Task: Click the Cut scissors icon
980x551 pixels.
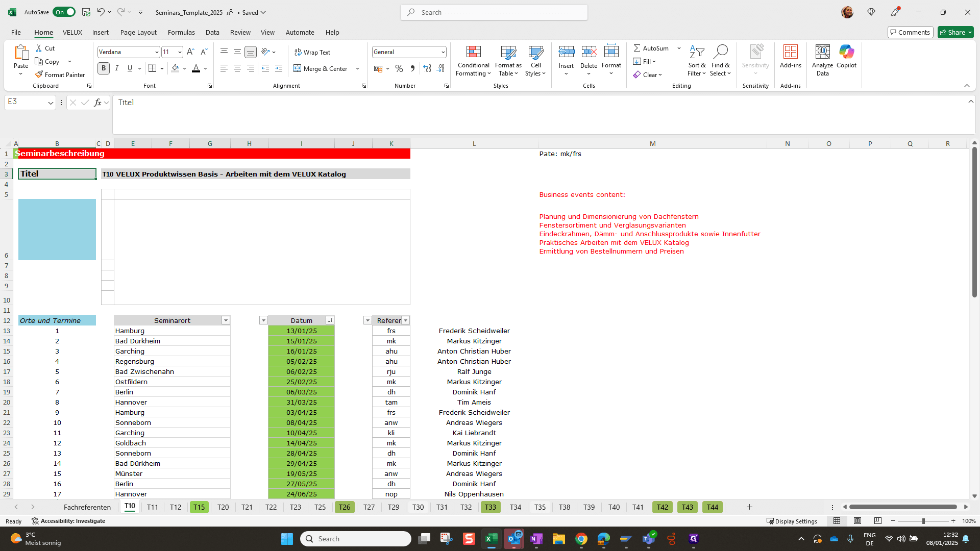Action: (39, 48)
